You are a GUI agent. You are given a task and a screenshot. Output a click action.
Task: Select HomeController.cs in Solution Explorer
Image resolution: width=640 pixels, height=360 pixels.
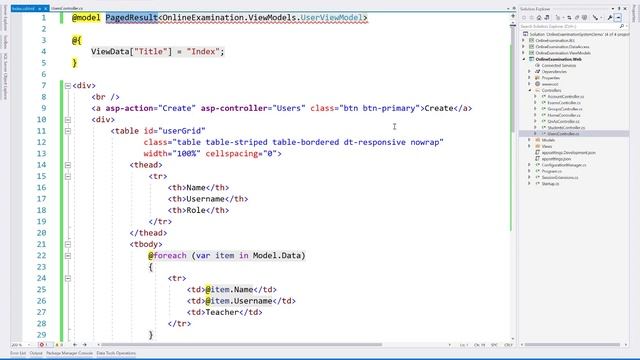[x=563, y=115]
